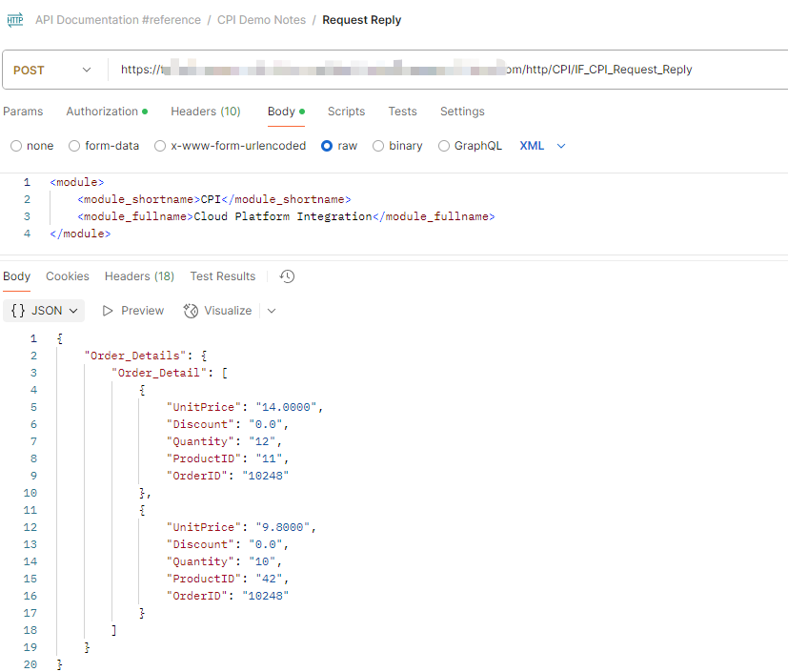Click the HTTP request type icon
Screen dimensions: 788x672
click(x=15, y=20)
